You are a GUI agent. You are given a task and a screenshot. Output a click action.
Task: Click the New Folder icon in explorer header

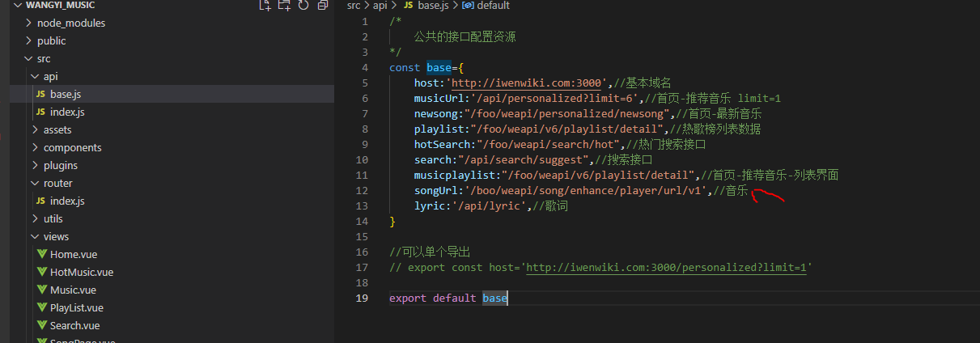pos(284,6)
